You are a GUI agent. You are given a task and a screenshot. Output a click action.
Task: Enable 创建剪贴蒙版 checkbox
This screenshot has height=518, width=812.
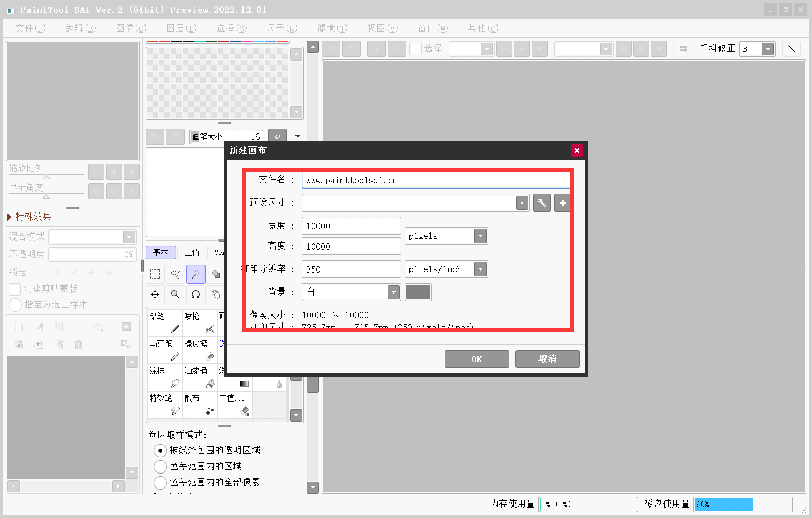pos(15,289)
